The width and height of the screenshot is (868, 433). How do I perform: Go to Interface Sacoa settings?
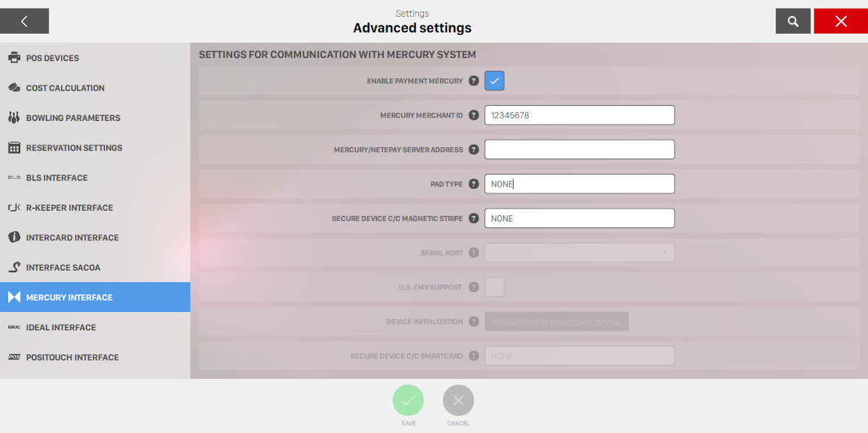(x=63, y=268)
